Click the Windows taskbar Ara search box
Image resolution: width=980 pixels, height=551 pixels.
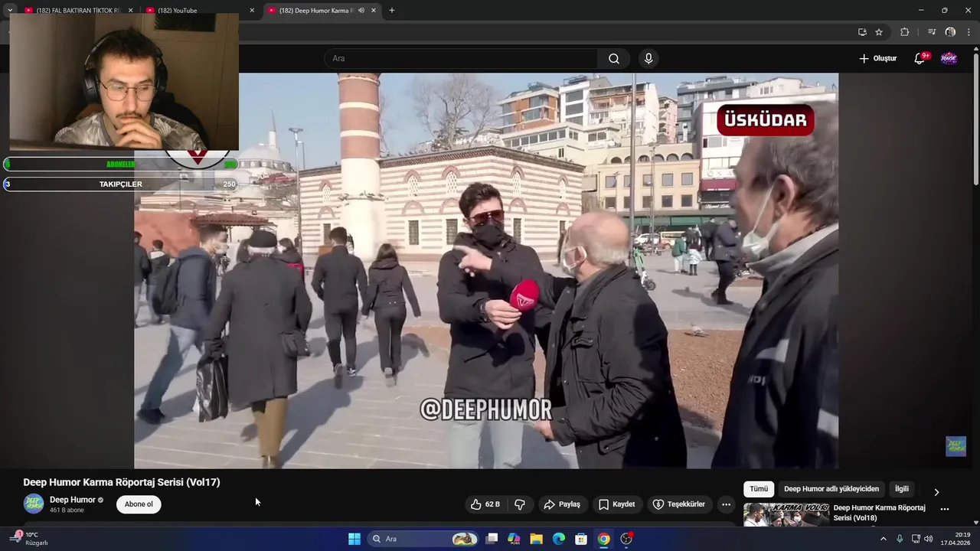[x=423, y=539]
